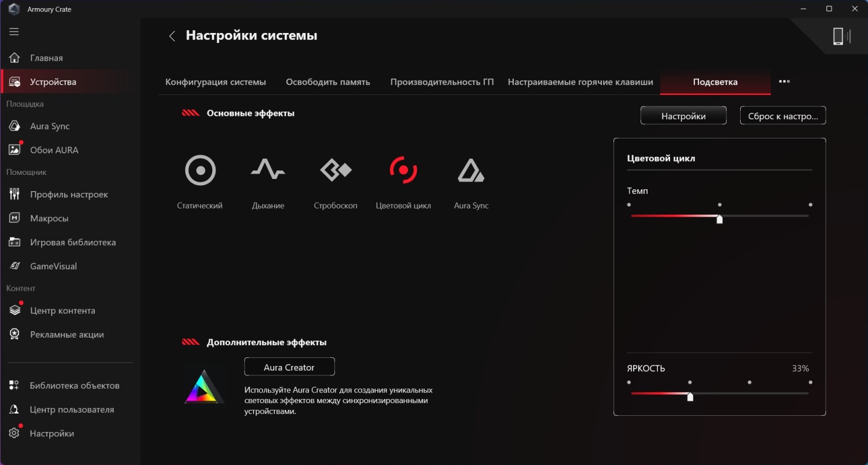The height and width of the screenshot is (465, 868).
Task: Click the Aura Creator description text
Action: [x=339, y=401]
